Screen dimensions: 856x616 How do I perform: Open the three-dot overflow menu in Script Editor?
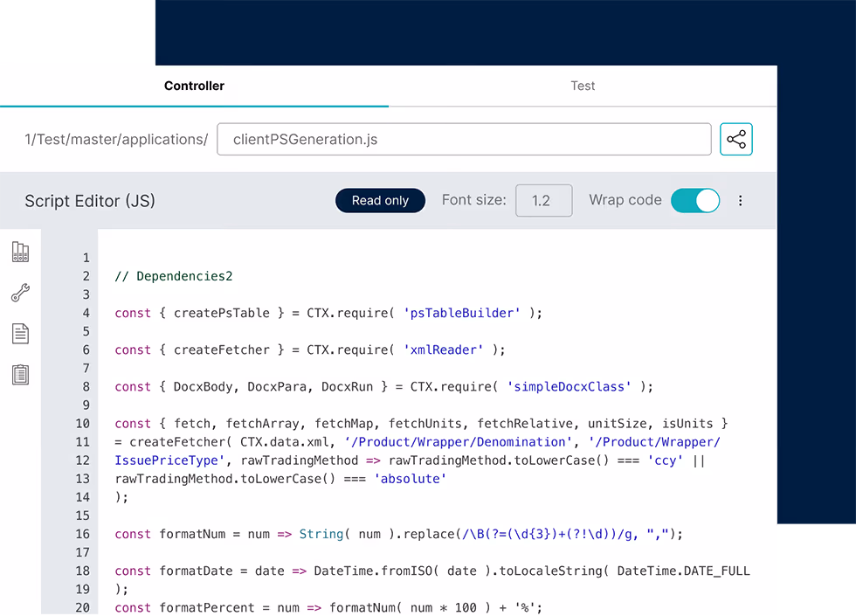pos(740,200)
